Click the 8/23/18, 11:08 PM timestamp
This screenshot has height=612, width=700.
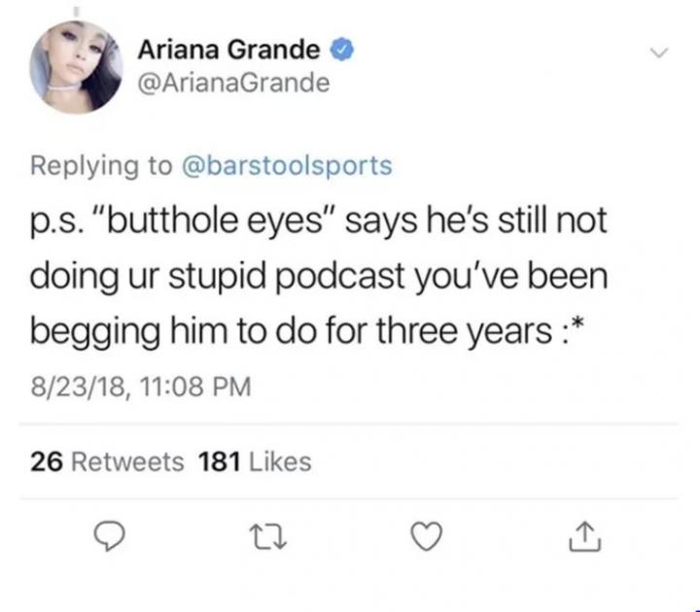141,387
